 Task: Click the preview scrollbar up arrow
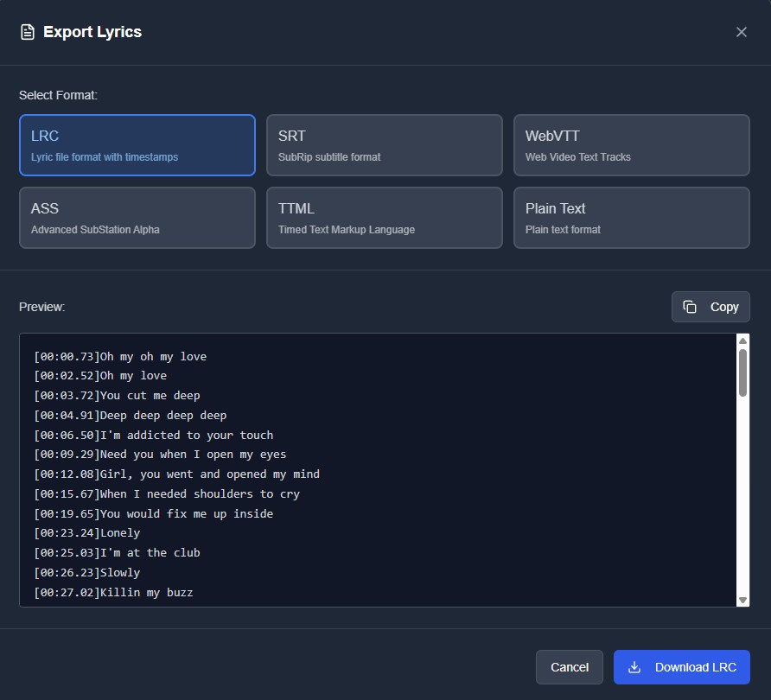point(742,340)
